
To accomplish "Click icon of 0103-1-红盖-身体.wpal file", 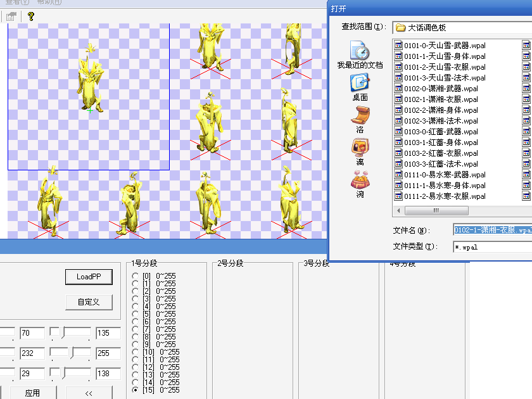I will pyautogui.click(x=398, y=142).
